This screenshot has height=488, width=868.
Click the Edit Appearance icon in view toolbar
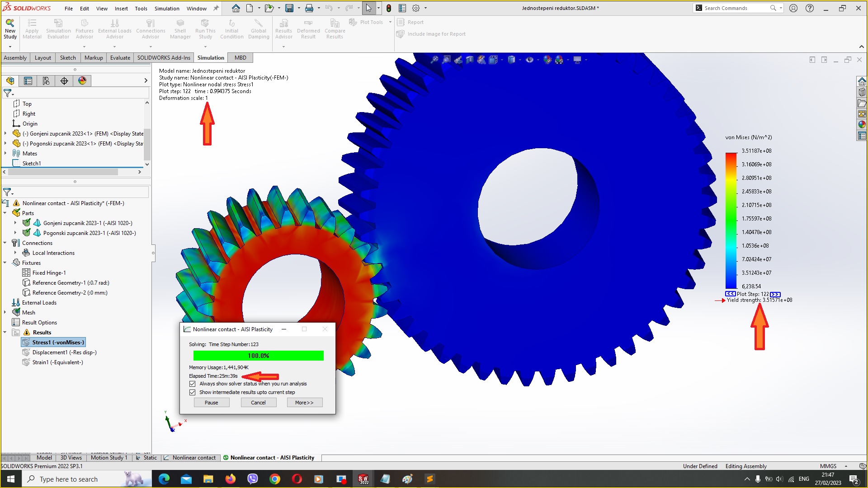(x=547, y=60)
